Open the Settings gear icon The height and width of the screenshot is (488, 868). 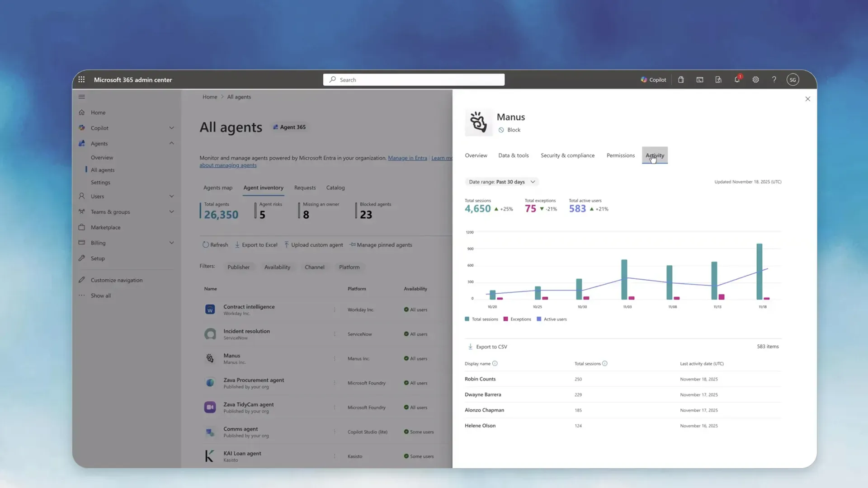(x=755, y=79)
